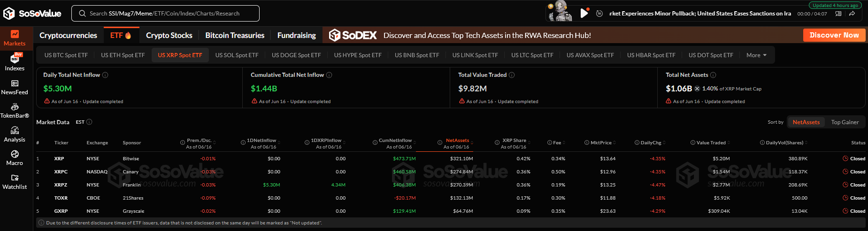
Task: Play the news audio briefing
Action: (584, 13)
